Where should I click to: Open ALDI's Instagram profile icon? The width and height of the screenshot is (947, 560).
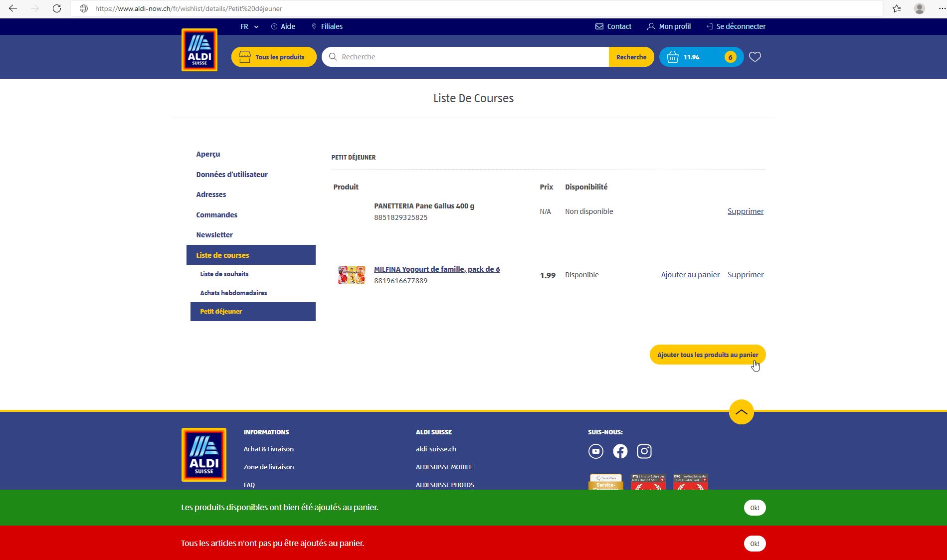[x=644, y=451]
